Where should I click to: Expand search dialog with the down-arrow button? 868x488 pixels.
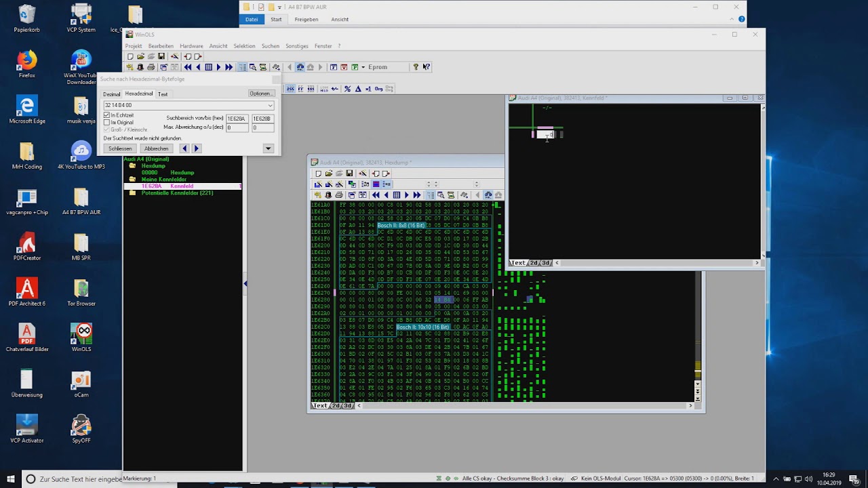coord(269,148)
